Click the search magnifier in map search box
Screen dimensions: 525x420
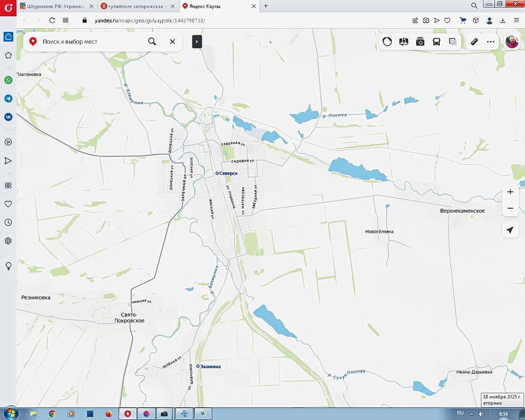(x=152, y=42)
